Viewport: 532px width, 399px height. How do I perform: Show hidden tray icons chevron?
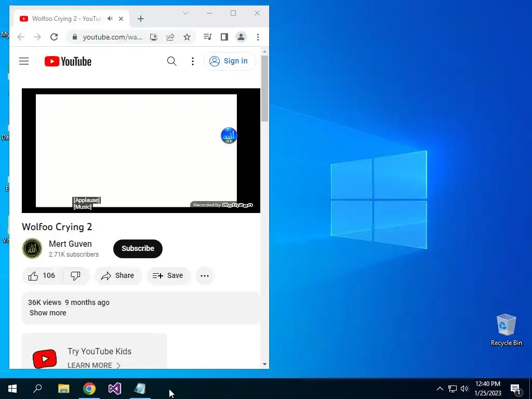(x=440, y=389)
